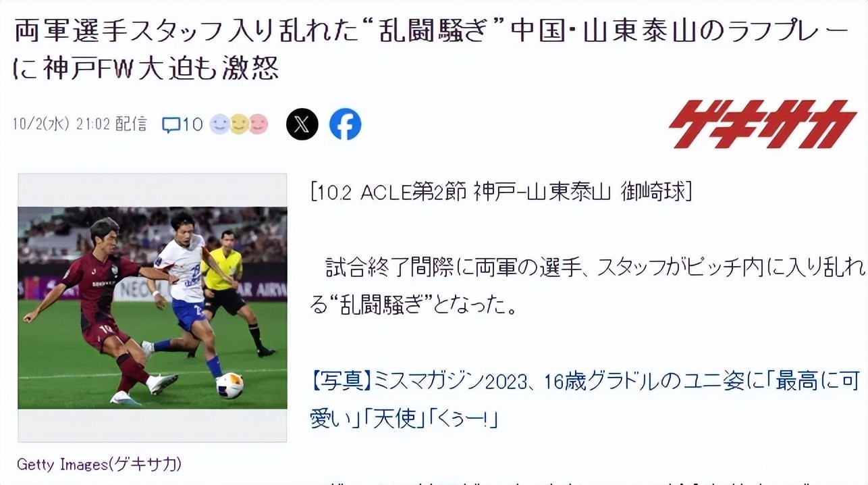The width and height of the screenshot is (868, 485).
Task: Click the ACLE第2節 神戸-山東泰山 match info line
Action: [x=501, y=192]
